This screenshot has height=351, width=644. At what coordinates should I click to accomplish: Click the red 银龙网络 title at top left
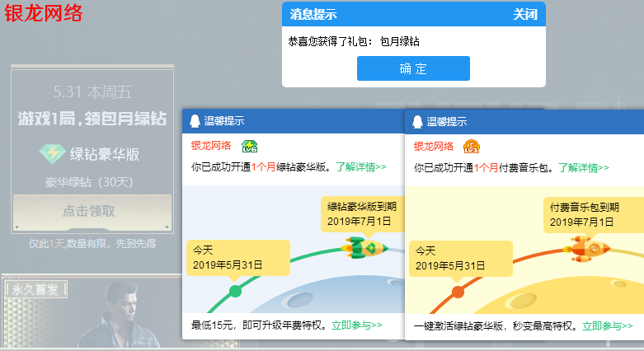(44, 13)
